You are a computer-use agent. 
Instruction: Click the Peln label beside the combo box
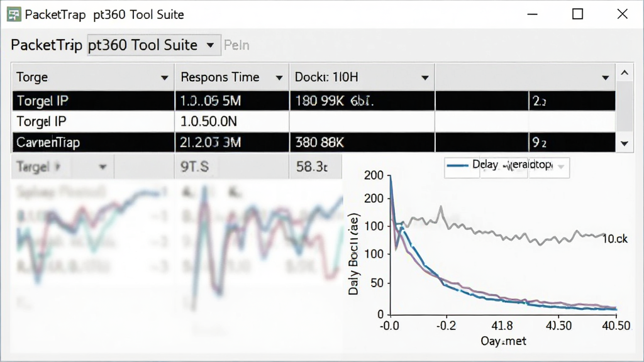[x=236, y=45]
